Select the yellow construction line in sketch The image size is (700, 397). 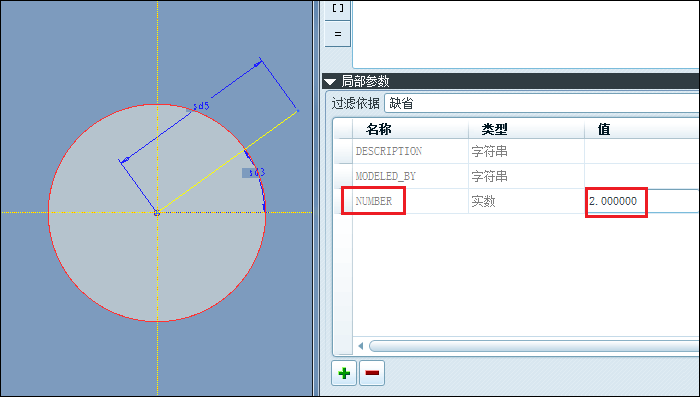pyautogui.click(x=227, y=162)
